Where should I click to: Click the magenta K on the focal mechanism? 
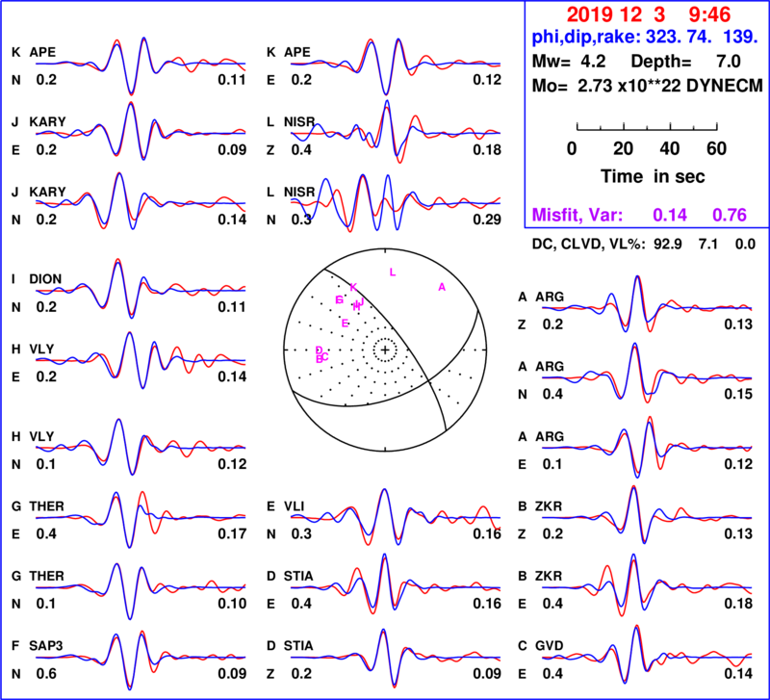click(353, 287)
